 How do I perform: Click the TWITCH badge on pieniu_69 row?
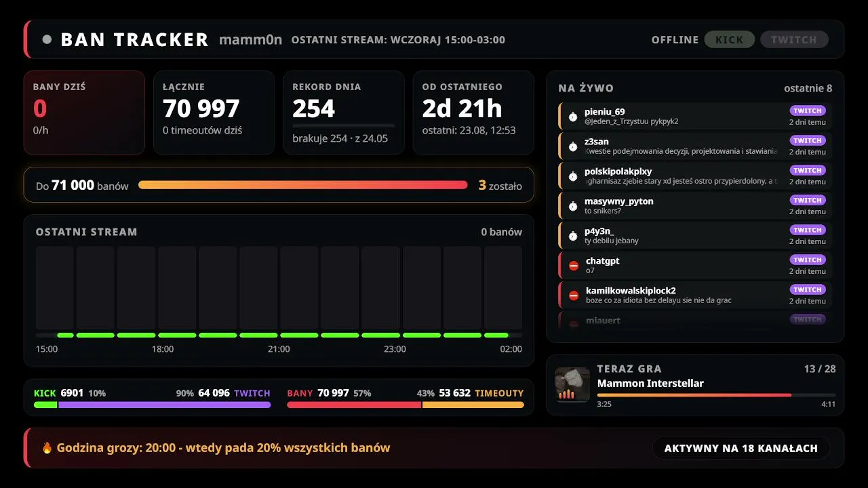[808, 110]
